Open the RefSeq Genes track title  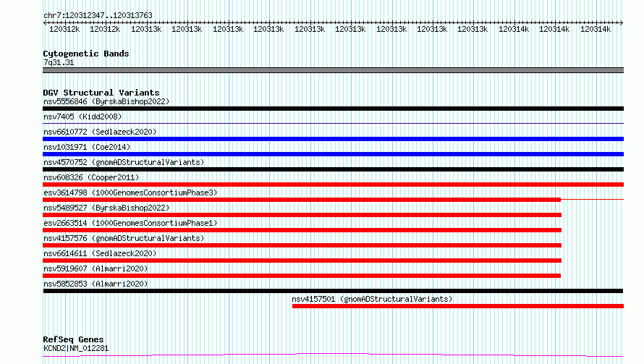point(73,339)
